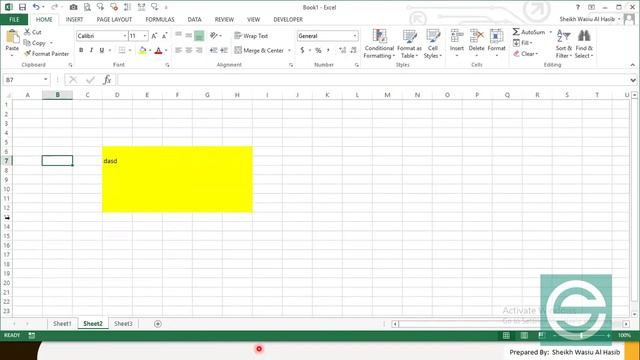
Task: Apply the red font color
Action: tap(159, 50)
